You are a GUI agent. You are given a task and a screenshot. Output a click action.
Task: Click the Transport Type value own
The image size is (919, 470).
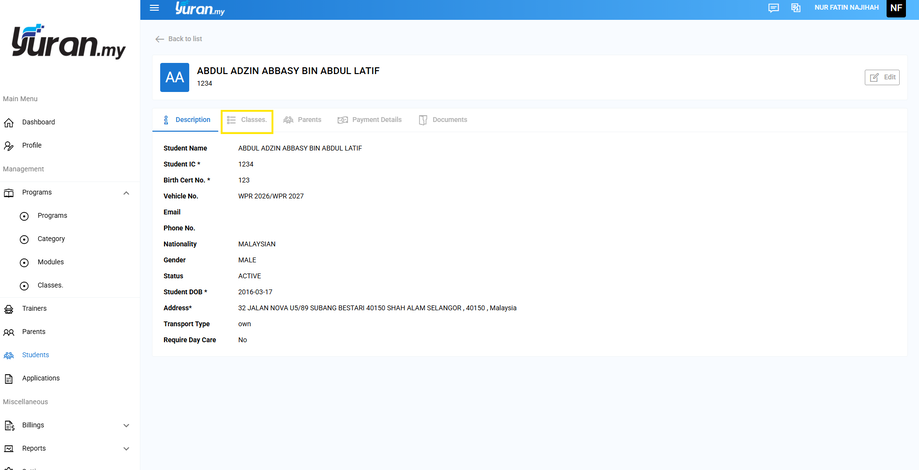coord(244,324)
